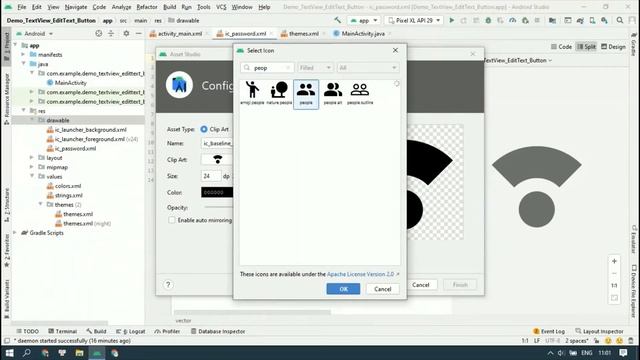The height and width of the screenshot is (360, 640).
Task: Open the Logcat tool window
Action: point(131,331)
